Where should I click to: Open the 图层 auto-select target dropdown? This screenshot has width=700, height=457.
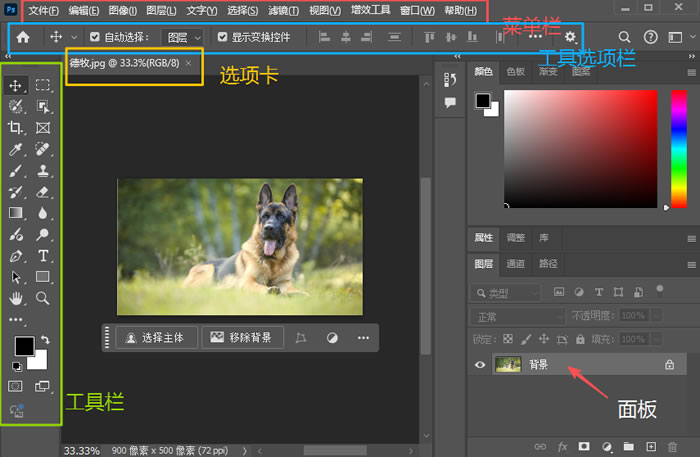click(183, 37)
